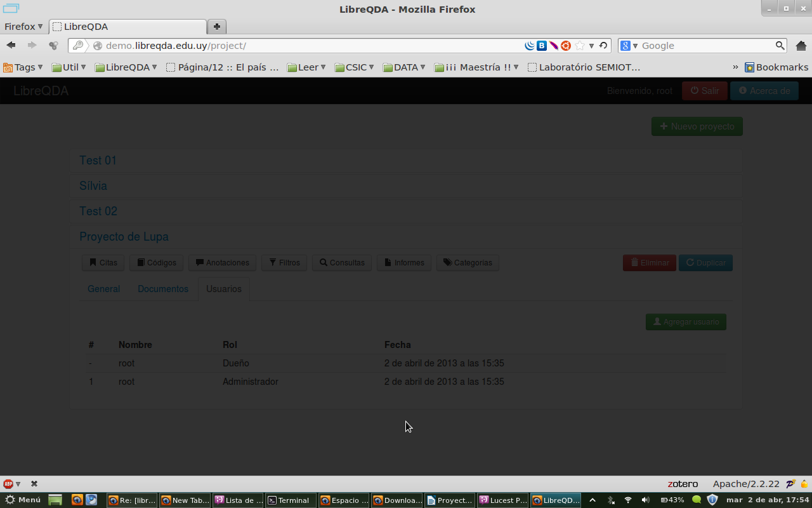Close the add-on bar with X icon
Image resolution: width=812 pixels, height=508 pixels.
click(34, 484)
